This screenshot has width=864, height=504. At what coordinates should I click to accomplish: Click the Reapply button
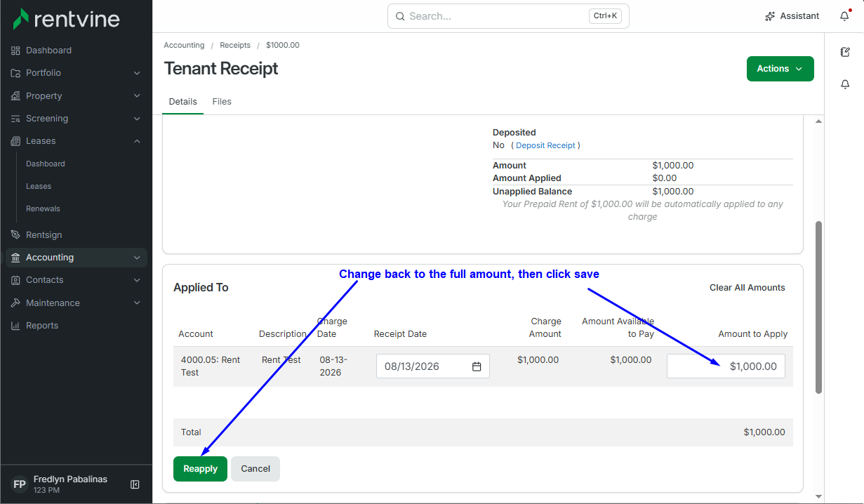200,469
